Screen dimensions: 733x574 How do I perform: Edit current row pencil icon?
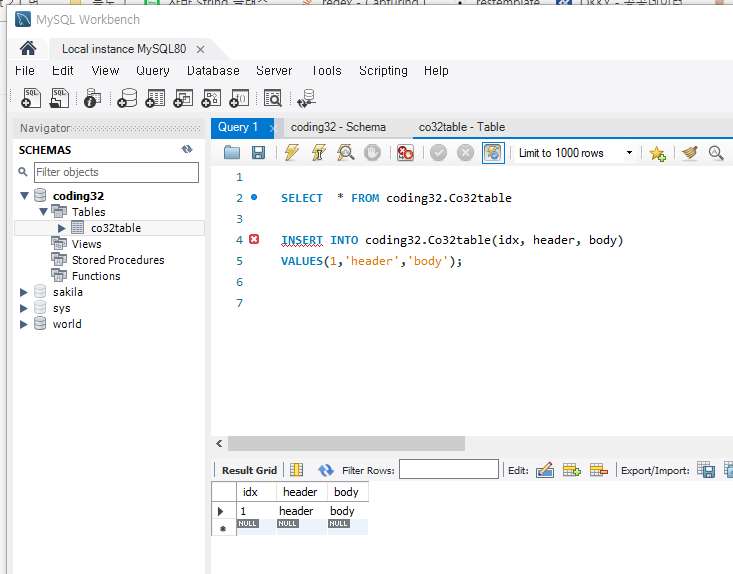(x=545, y=470)
